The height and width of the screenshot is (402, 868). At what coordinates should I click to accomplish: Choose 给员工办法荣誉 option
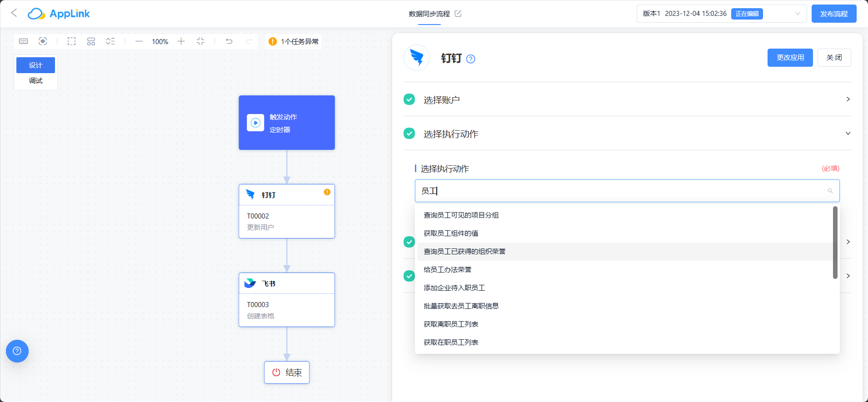pyautogui.click(x=625, y=269)
